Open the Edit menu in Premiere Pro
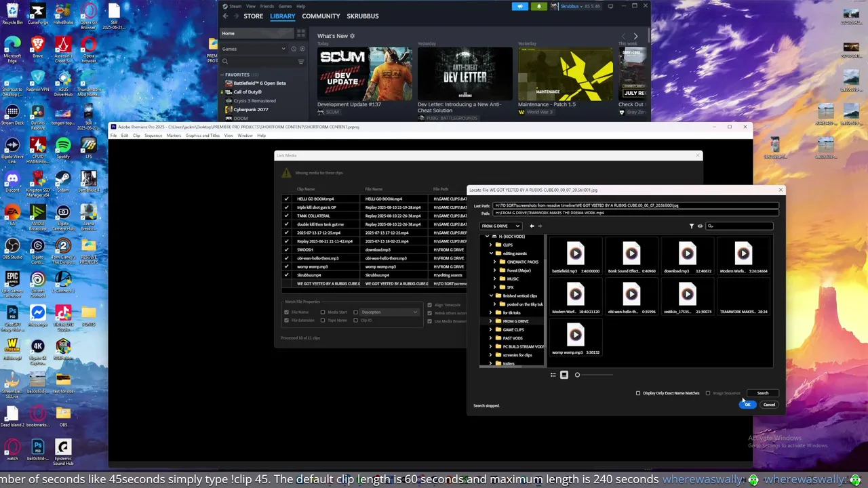 tap(125, 136)
